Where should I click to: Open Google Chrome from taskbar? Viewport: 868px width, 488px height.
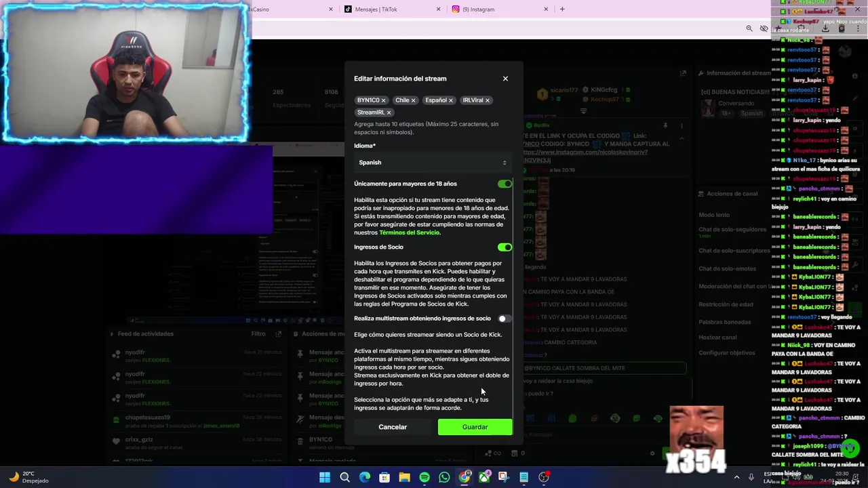[x=465, y=477]
